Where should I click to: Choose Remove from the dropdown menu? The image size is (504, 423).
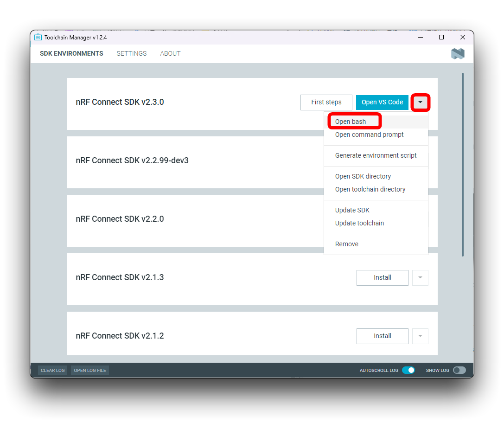click(x=376, y=244)
